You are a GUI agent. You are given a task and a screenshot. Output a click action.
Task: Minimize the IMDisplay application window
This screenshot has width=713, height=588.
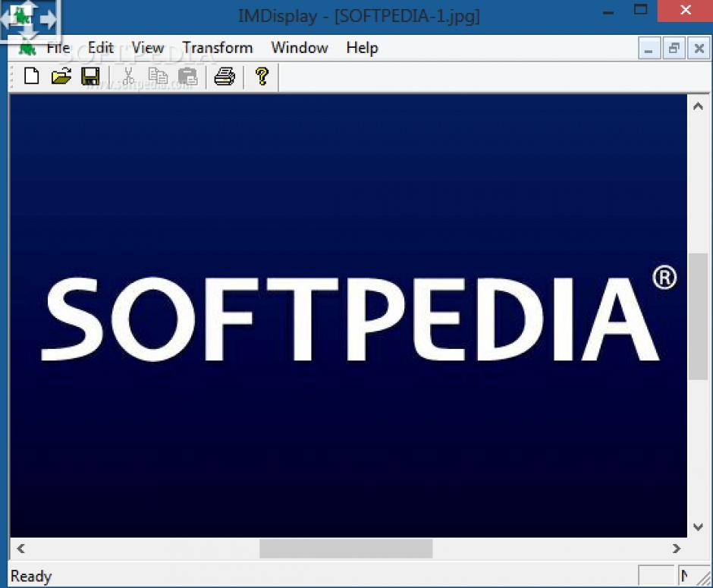pyautogui.click(x=608, y=11)
